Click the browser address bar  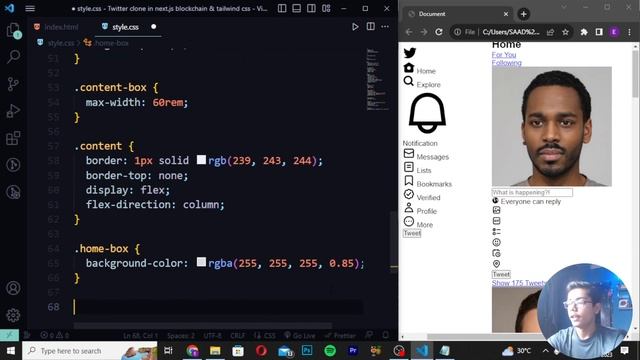coord(510,32)
